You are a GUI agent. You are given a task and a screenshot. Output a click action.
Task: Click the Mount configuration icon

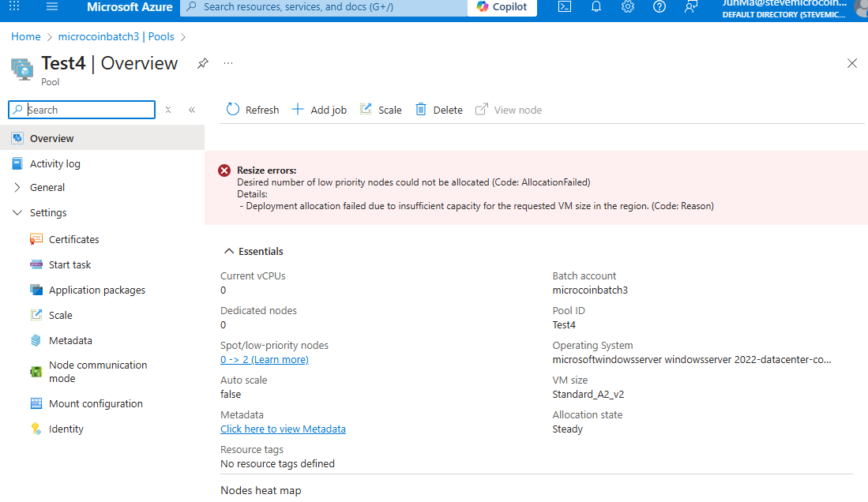point(36,403)
